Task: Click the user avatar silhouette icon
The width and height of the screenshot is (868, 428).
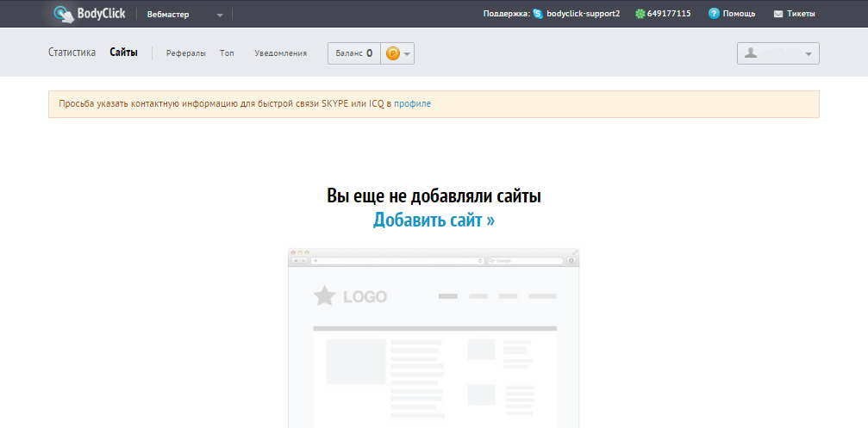Action: point(751,53)
